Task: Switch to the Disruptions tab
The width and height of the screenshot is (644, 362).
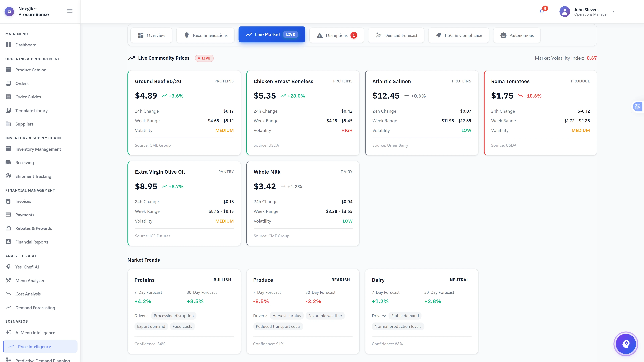Action: (x=336, y=35)
